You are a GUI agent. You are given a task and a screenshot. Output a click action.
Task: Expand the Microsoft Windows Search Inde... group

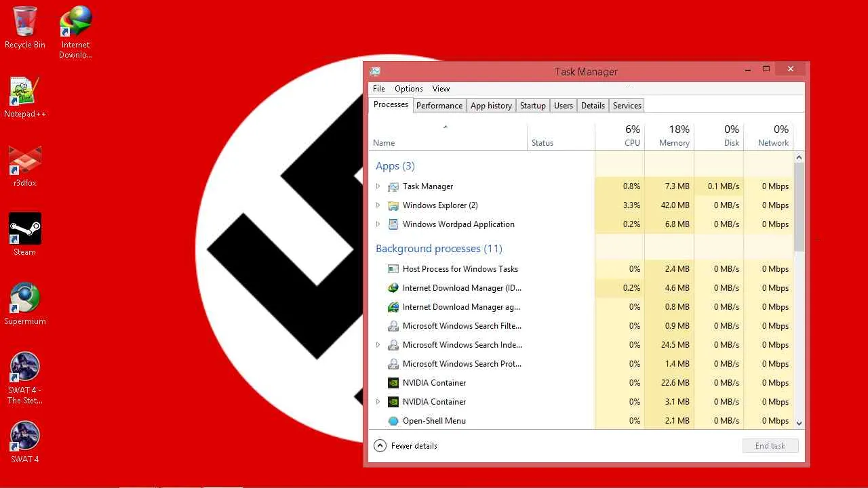pos(378,345)
